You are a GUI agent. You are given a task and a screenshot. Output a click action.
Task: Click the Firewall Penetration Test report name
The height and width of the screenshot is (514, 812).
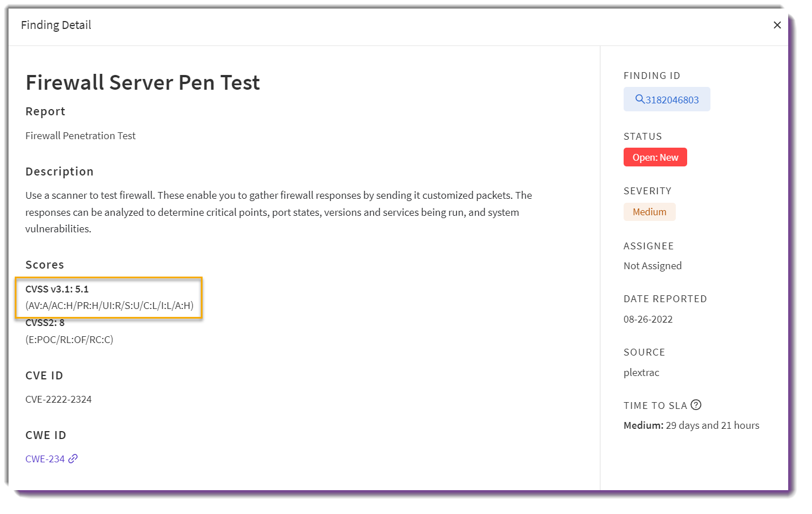(x=81, y=136)
